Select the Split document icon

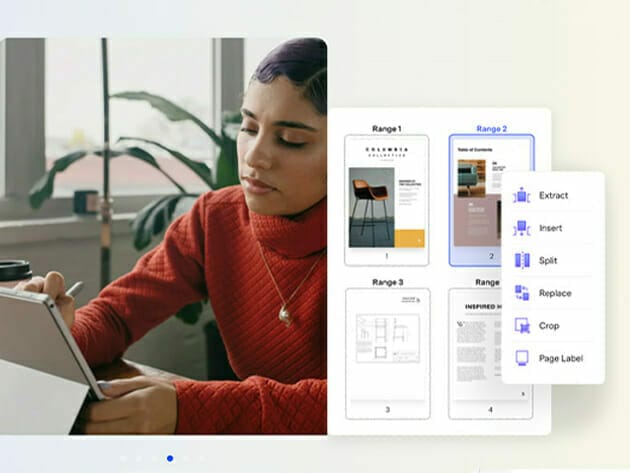[x=521, y=261]
